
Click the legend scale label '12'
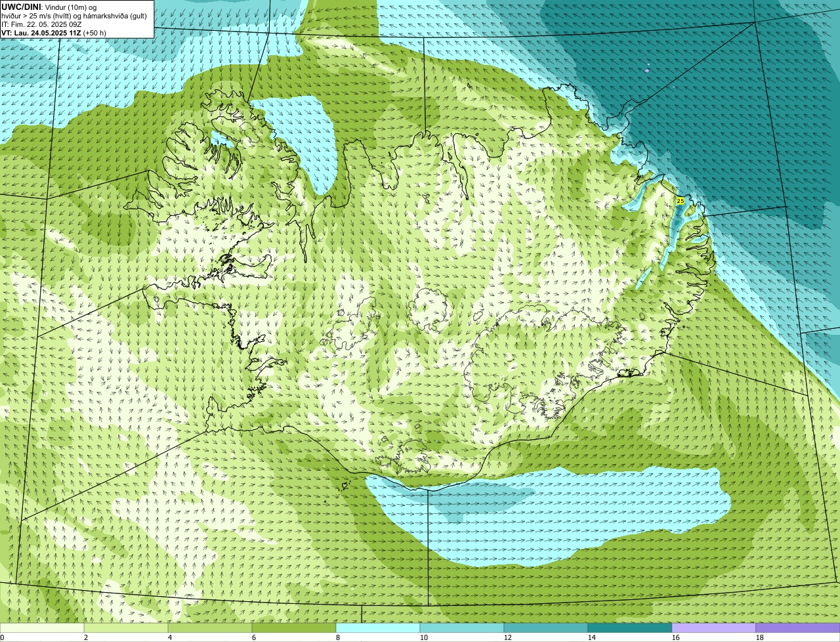[508, 637]
